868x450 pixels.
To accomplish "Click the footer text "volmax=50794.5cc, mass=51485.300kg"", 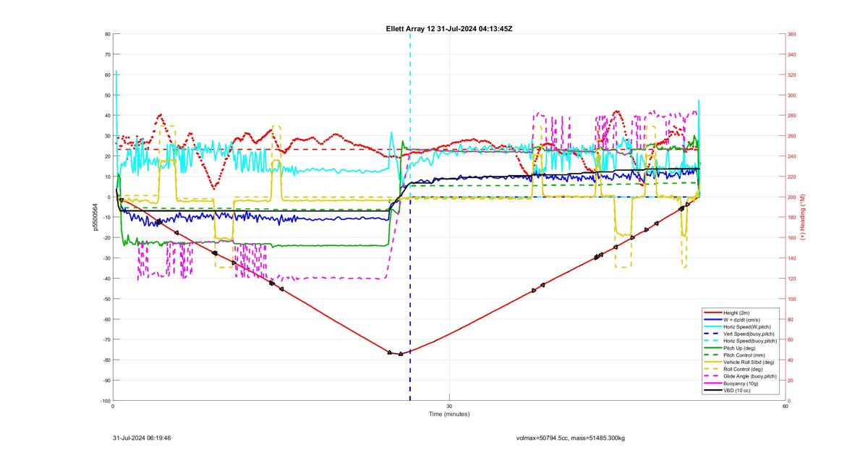I will [570, 438].
